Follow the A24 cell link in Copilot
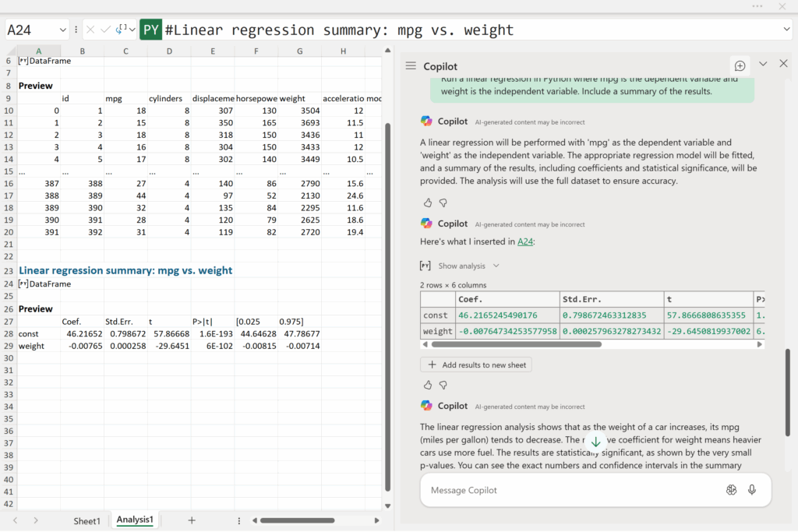The image size is (798, 532). pos(524,241)
